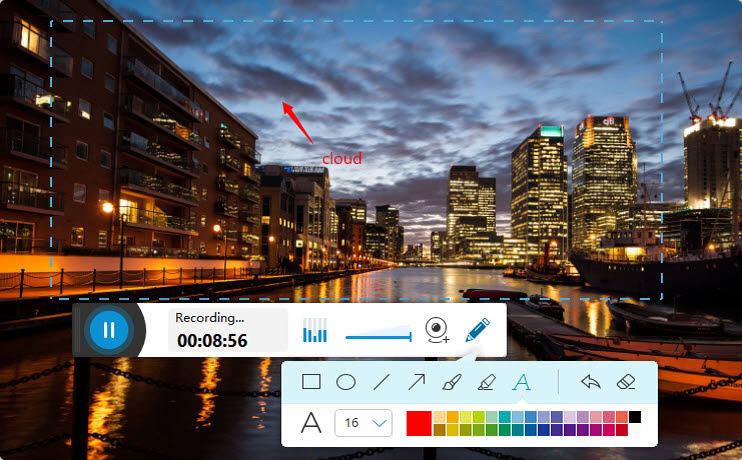Adjust the volume slider on recording bar

379,333
